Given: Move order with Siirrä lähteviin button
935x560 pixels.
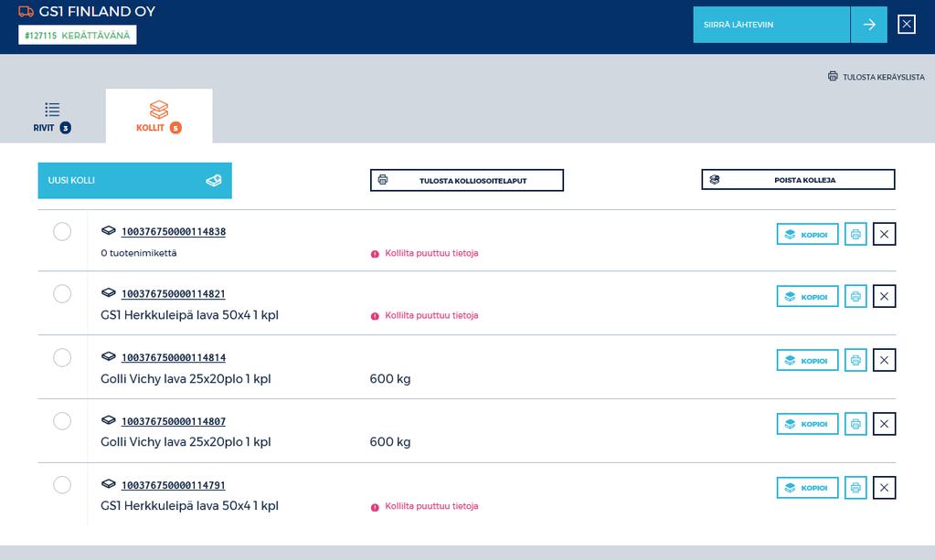Looking at the screenshot, I should tap(771, 25).
